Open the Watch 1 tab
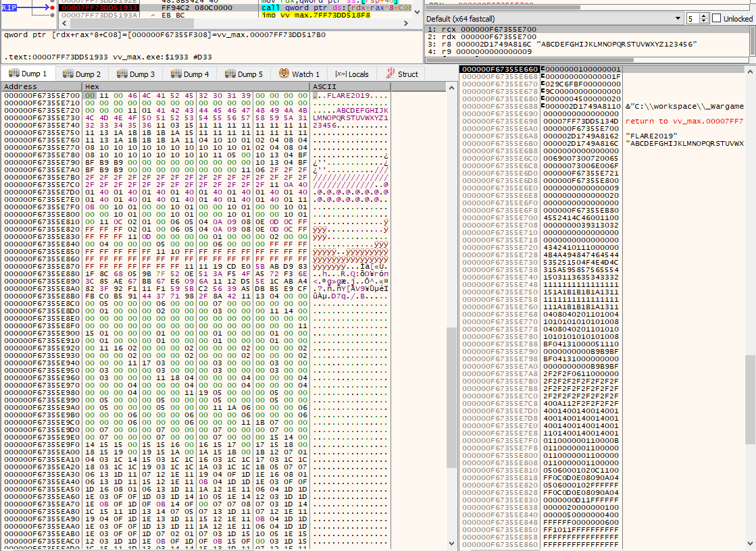756x551 pixels. point(299,74)
